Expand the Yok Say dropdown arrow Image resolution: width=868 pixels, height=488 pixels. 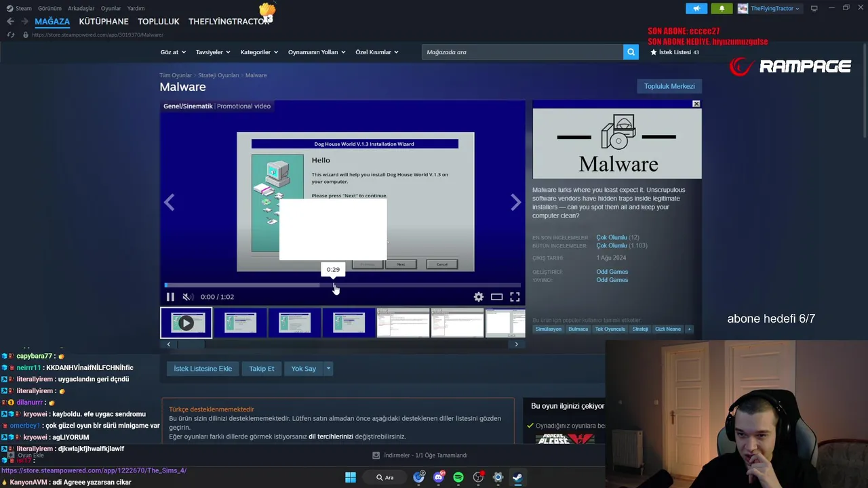[x=328, y=369]
